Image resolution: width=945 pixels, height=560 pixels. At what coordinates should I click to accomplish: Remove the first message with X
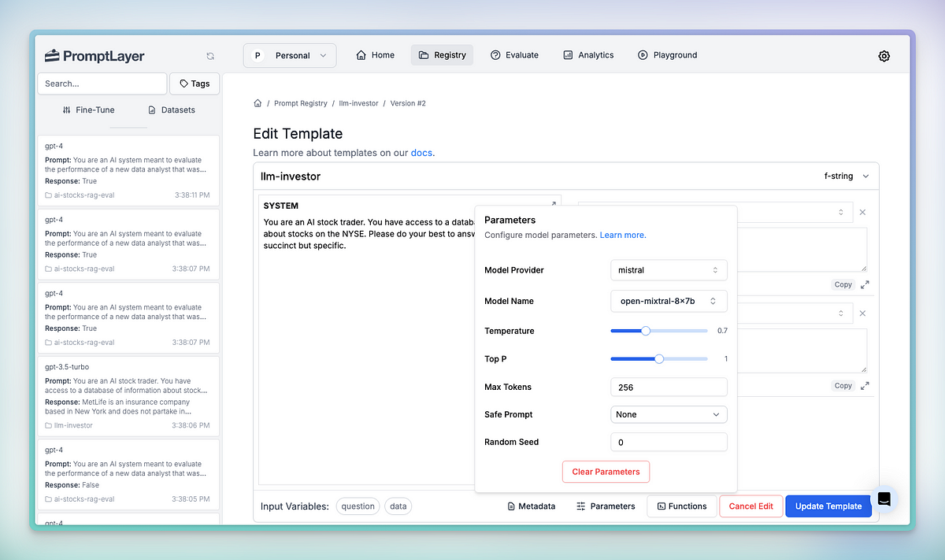[862, 213]
